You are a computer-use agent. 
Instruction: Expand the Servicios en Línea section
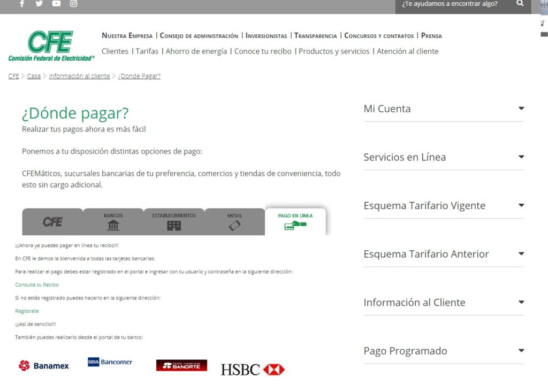(x=443, y=157)
